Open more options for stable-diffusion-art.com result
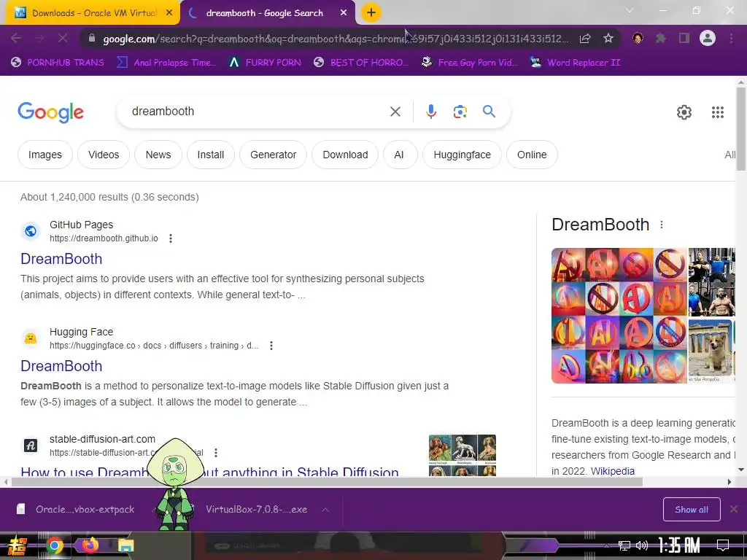Screen dimensions: 747x560 click(216, 452)
